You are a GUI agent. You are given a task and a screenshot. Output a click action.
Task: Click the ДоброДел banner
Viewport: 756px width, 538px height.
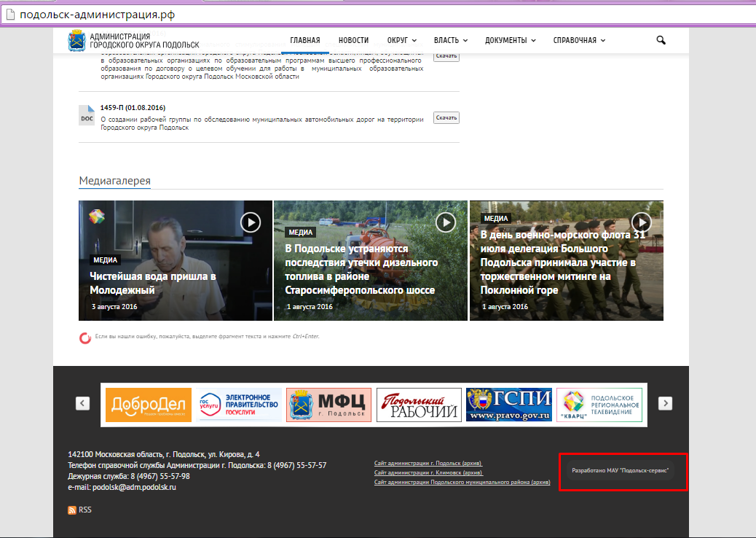(x=148, y=405)
